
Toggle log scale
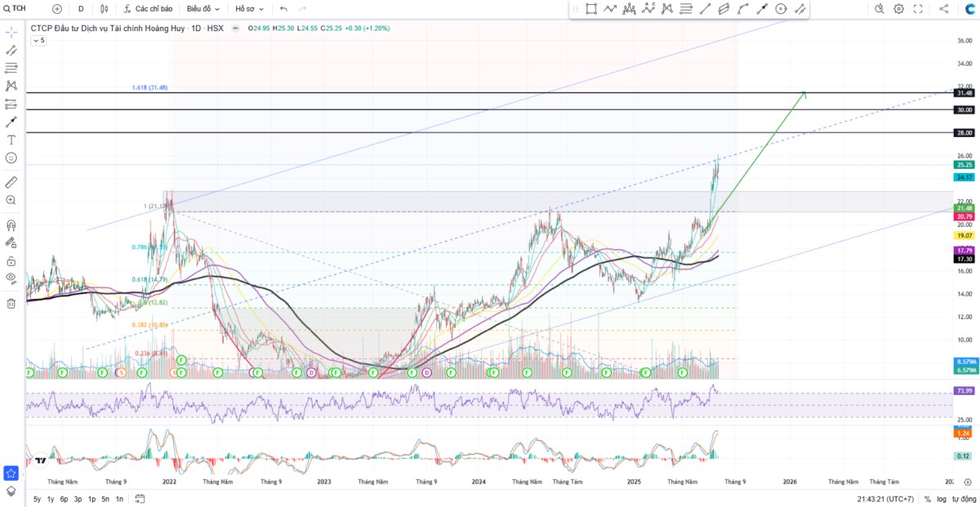tap(942, 499)
